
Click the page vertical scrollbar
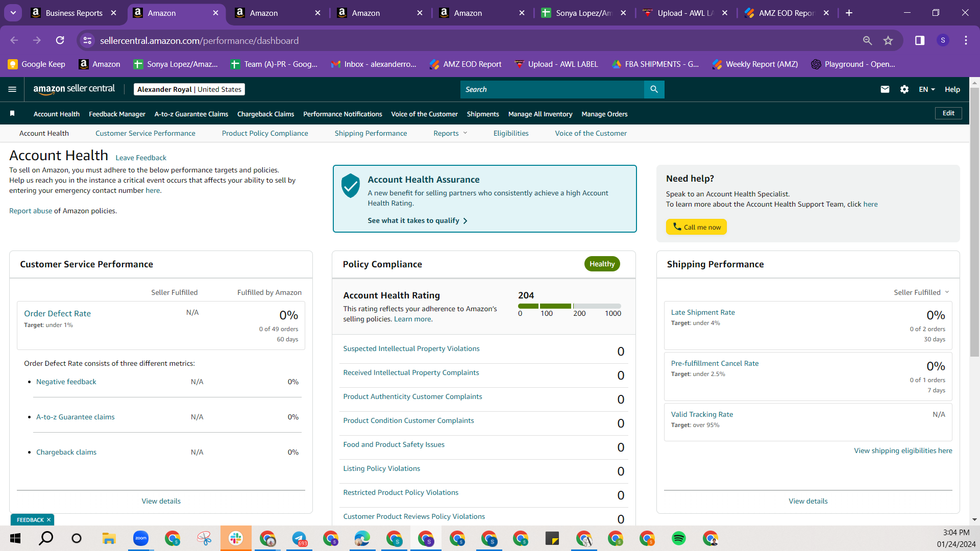coord(974,222)
